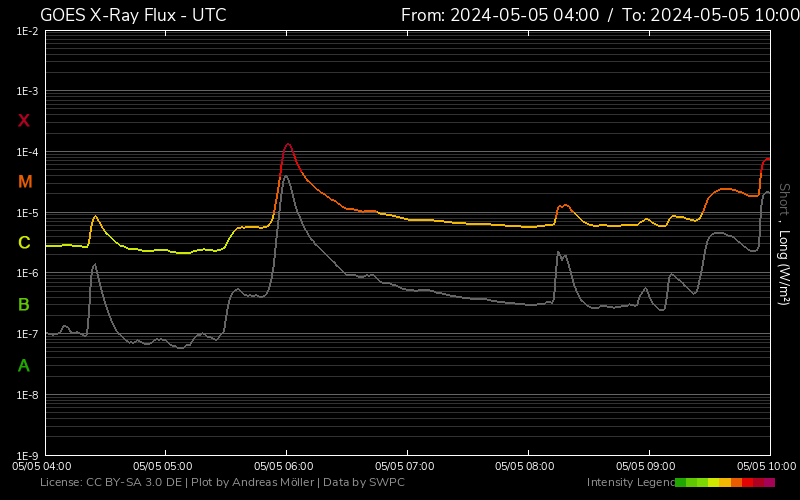Select the yellow C flare class letter
The width and height of the screenshot is (800, 500).
(24, 242)
